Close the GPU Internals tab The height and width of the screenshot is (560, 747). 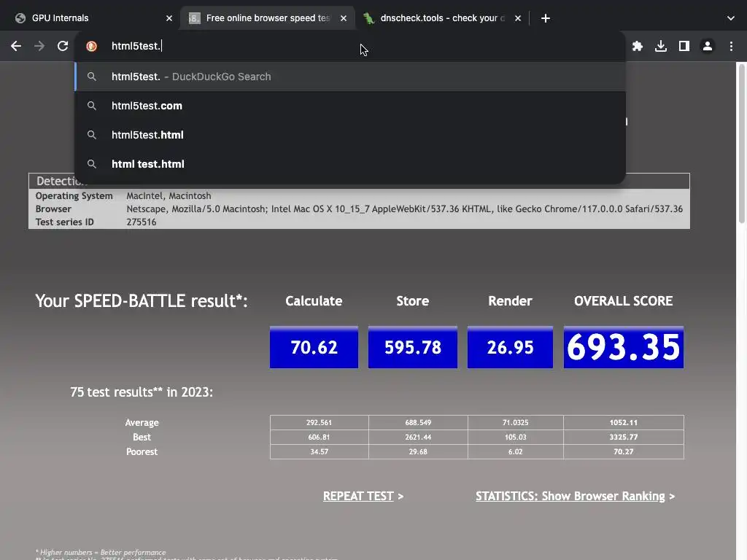pos(169,18)
